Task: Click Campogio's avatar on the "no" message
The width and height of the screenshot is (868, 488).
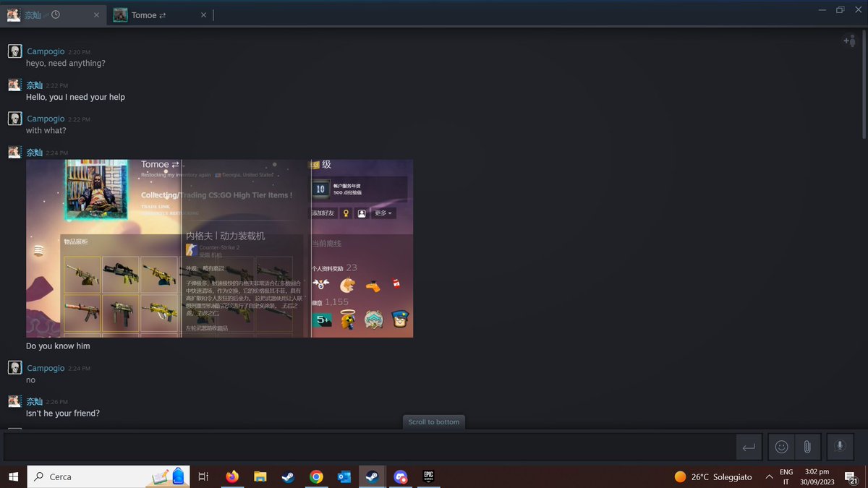Action: pyautogui.click(x=14, y=368)
